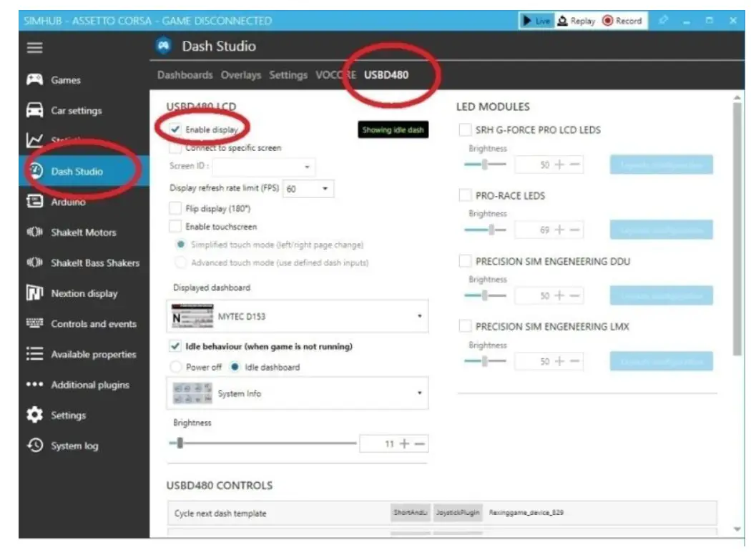
Task: Enable PRO-RACE LEDS checkbox
Action: coord(465,195)
